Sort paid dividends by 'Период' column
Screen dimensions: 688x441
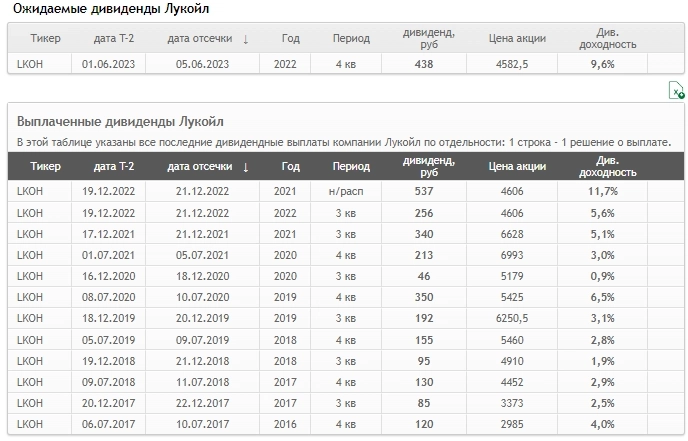pos(351,167)
